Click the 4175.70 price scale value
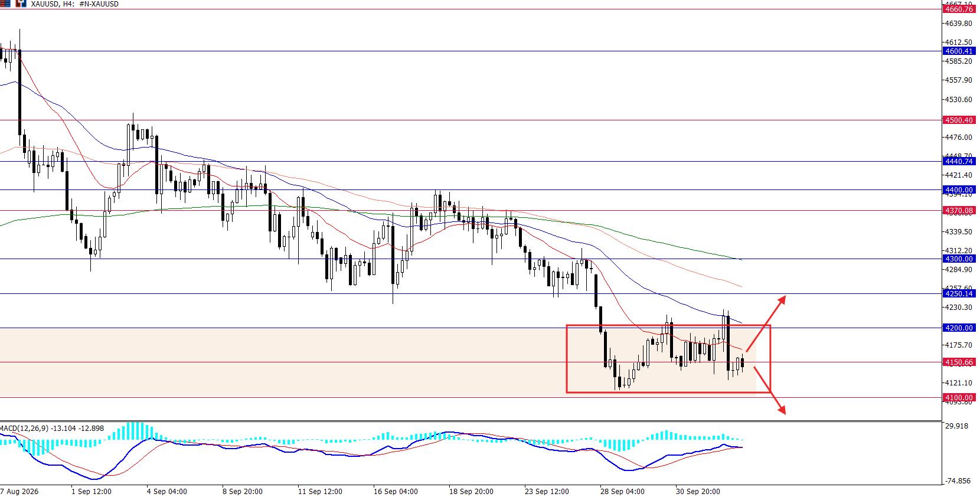Viewport: 980px width, 497px height. 958,345
